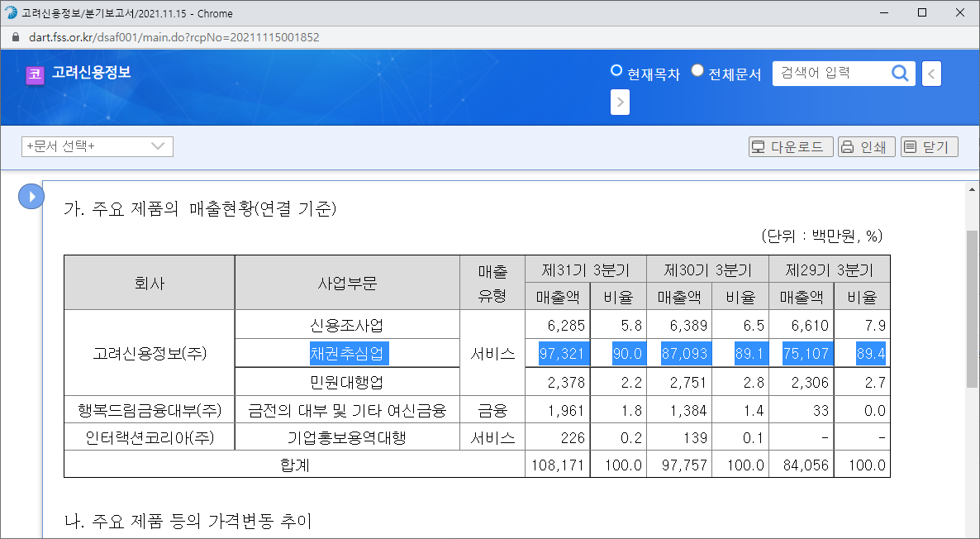
Task: Click the 226 value cell
Action: click(x=558, y=437)
